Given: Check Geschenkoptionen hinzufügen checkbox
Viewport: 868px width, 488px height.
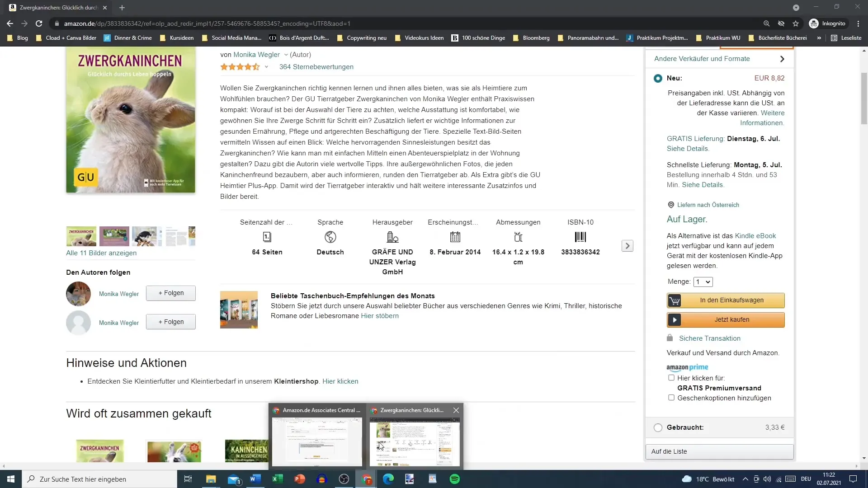Looking at the screenshot, I should [671, 398].
